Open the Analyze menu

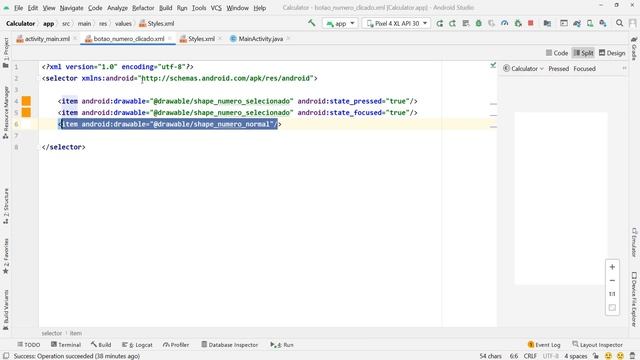click(x=117, y=8)
